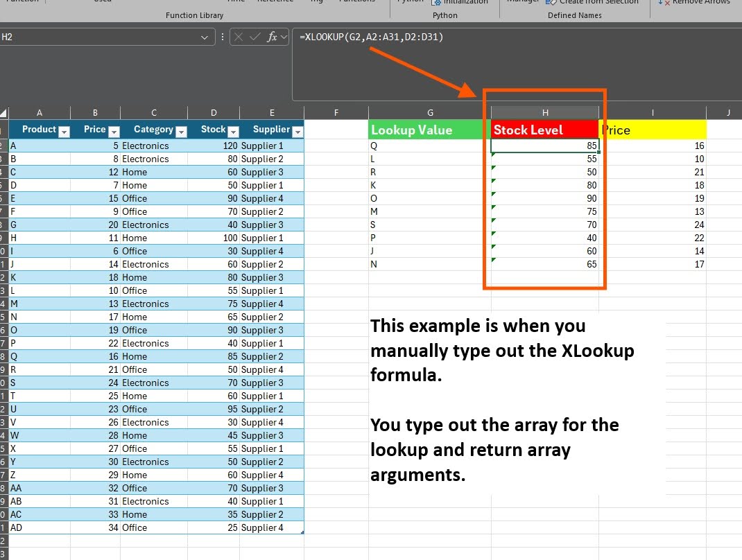Open the Supplier column filter dropdown
Screen dimensions: 742x560
(x=297, y=131)
